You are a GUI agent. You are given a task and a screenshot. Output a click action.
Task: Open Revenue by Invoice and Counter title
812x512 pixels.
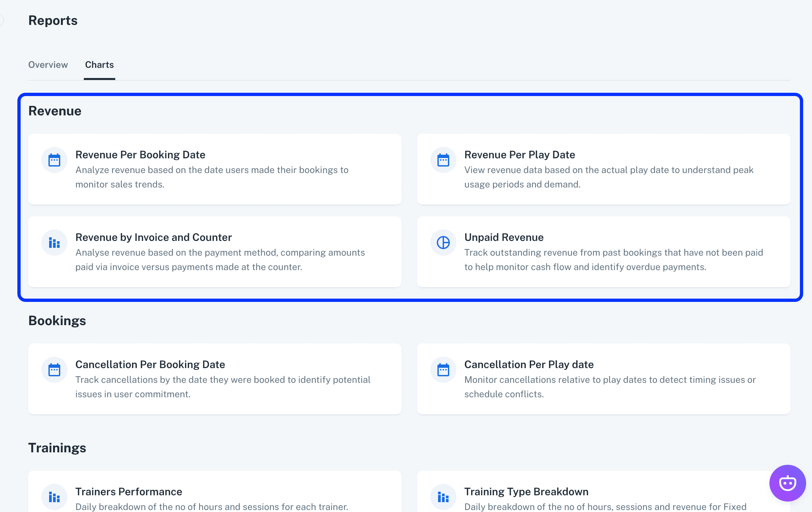pyautogui.click(x=154, y=237)
